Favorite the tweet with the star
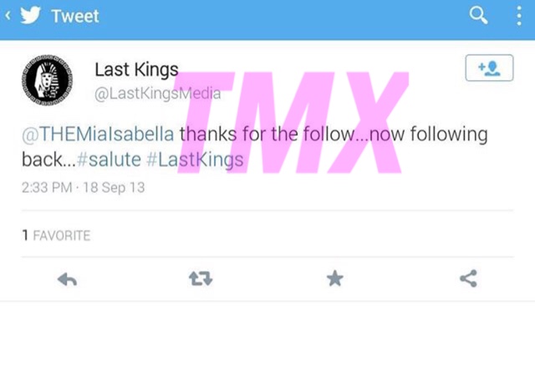Image resolution: width=535 pixels, height=392 pixels. [334, 278]
